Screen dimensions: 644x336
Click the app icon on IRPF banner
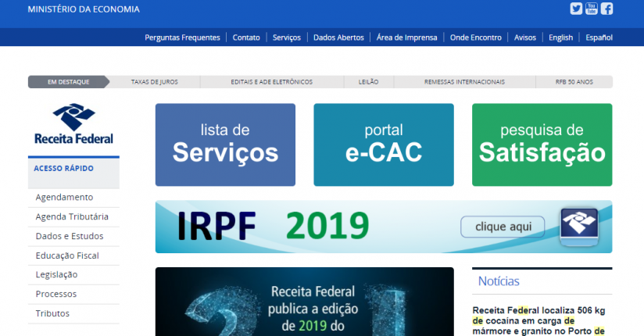[578, 227]
